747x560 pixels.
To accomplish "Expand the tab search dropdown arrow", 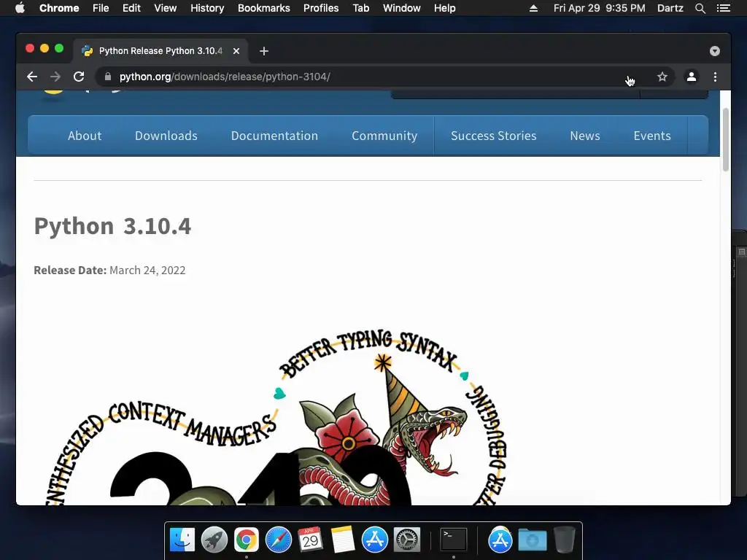I will pos(715,51).
